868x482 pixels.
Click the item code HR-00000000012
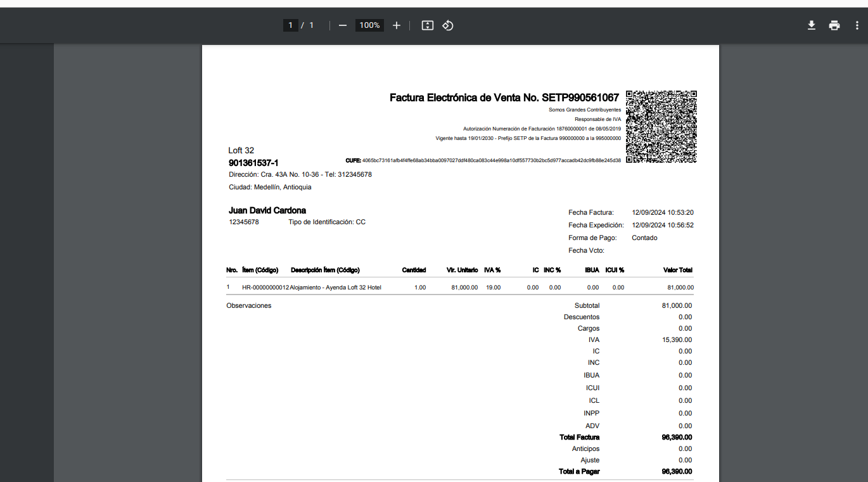265,288
